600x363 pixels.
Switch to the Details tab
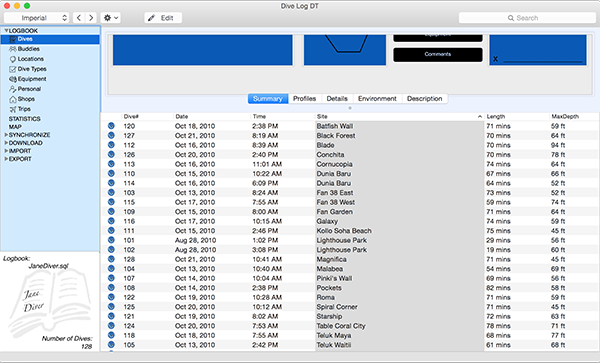pos(337,99)
